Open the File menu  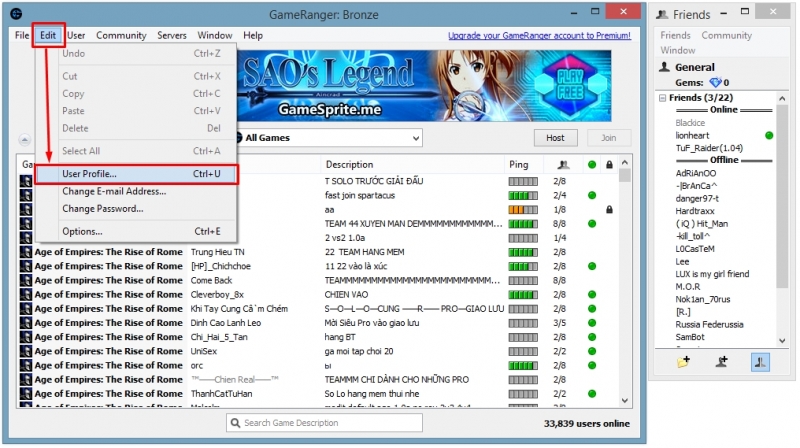(22, 35)
